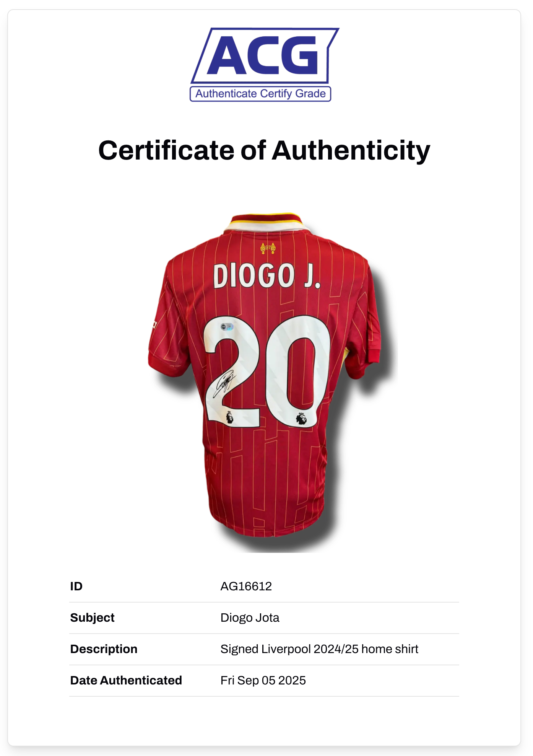
Task: Click the Description label
Action: pyautogui.click(x=104, y=649)
